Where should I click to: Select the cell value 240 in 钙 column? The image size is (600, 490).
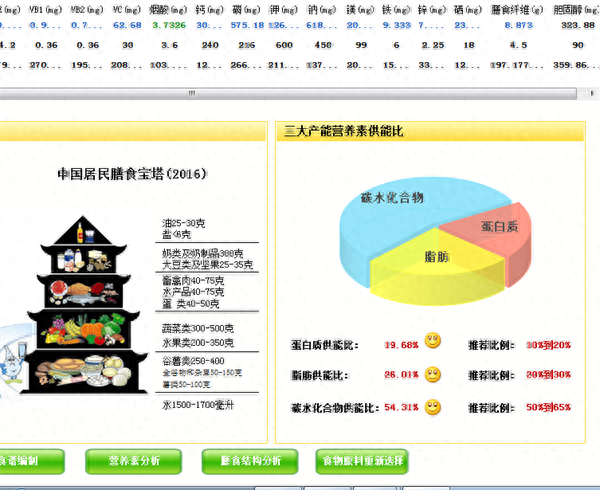click(x=210, y=45)
